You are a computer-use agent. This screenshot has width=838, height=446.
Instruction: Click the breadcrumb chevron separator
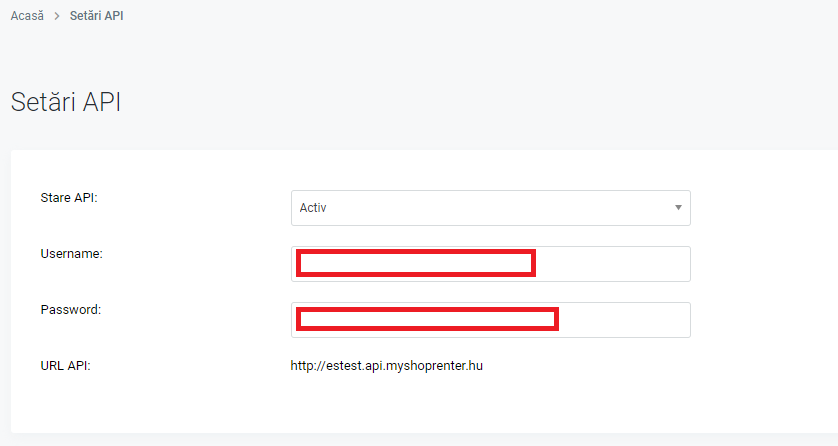point(57,17)
